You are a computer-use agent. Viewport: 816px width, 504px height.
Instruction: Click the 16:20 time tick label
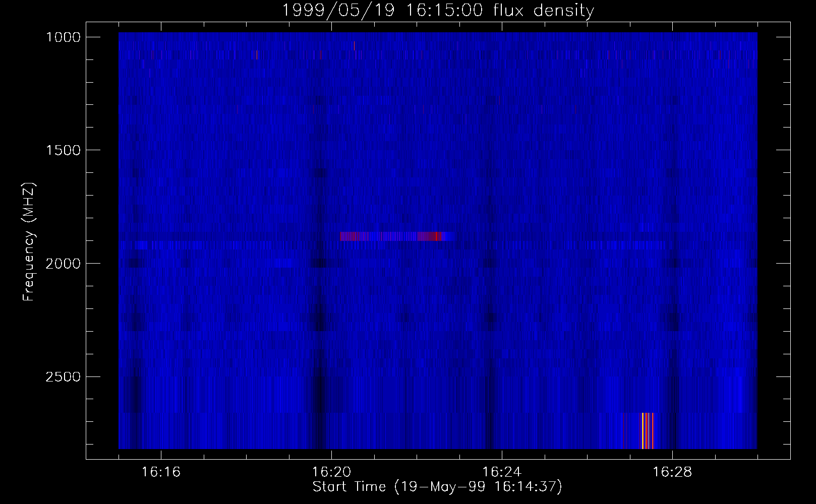(x=331, y=472)
